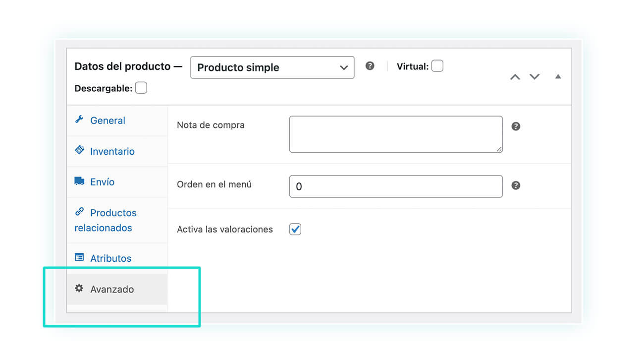Viewport: 644px width, 355px height.
Task: Open the Atributos tab
Action: 117,258
